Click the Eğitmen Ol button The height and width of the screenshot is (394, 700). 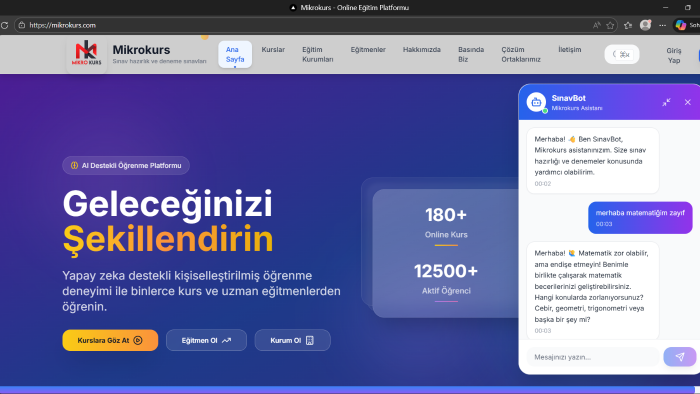pos(206,340)
